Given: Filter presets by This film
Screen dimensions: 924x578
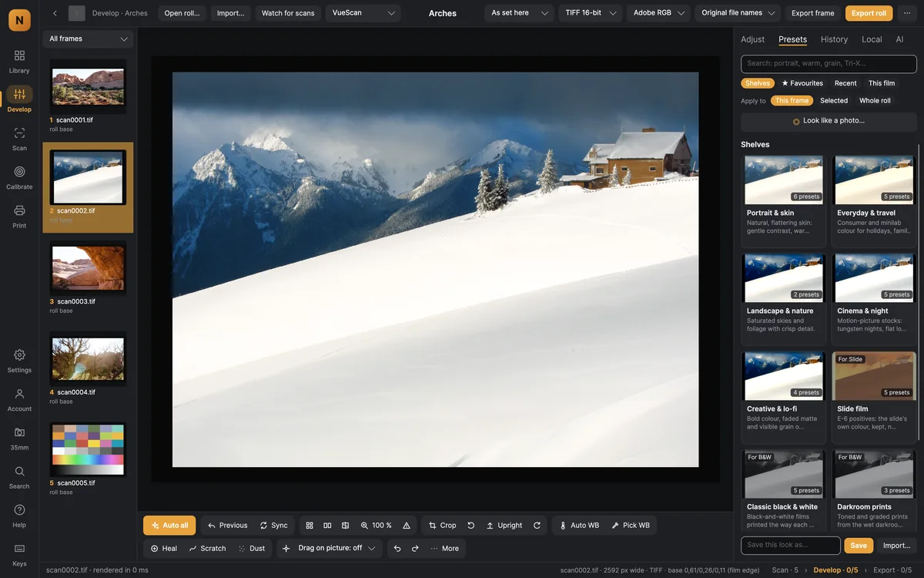Looking at the screenshot, I should (x=882, y=83).
